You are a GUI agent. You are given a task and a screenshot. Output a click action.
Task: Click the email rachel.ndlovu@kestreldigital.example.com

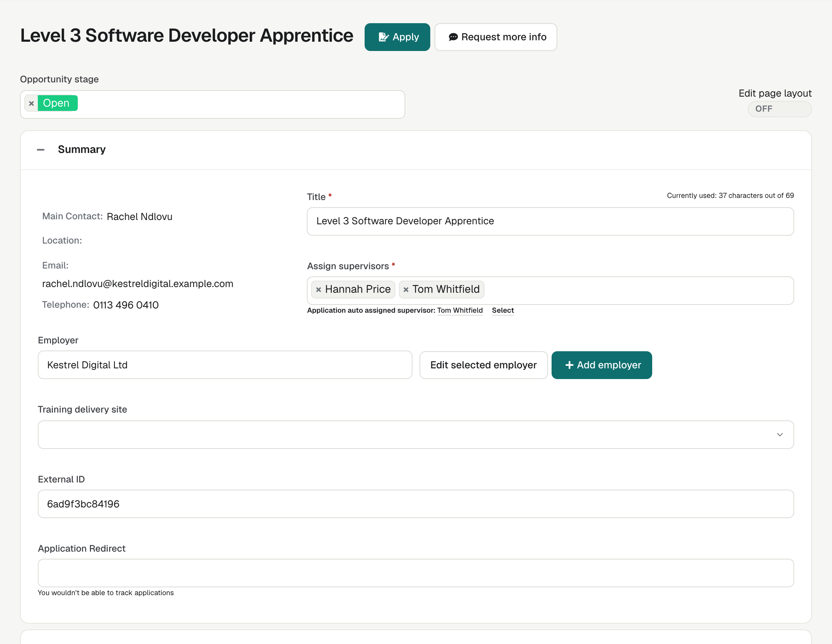[x=137, y=284]
